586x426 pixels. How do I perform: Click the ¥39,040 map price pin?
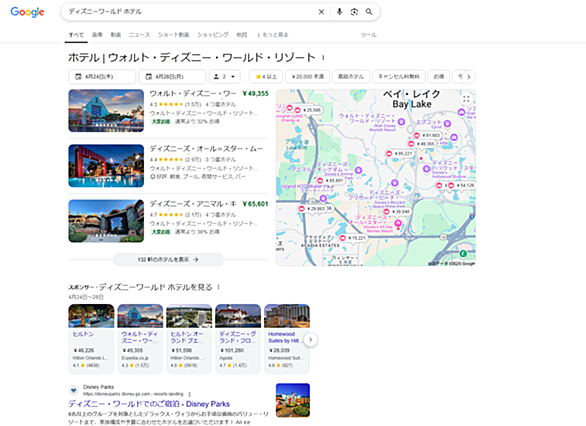(x=397, y=212)
